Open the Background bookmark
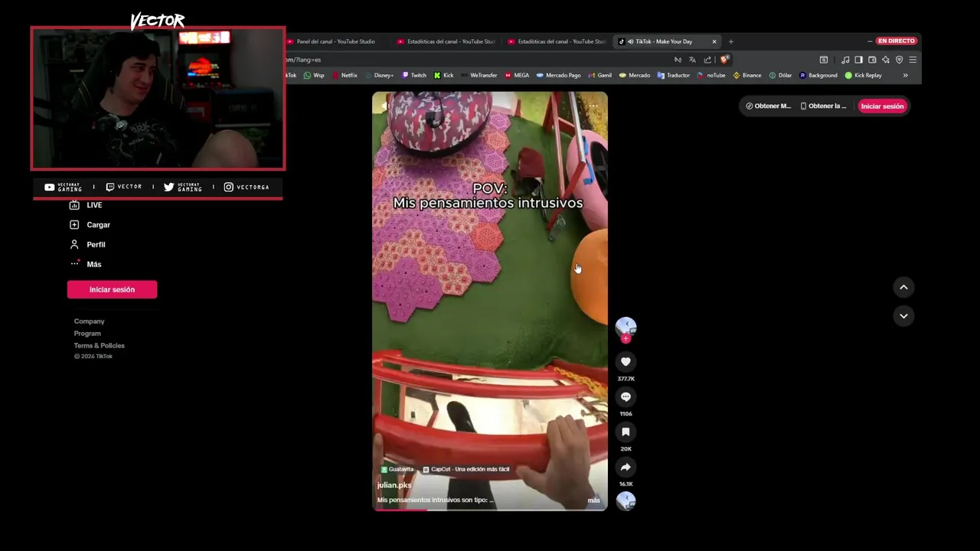Viewport: 980px width, 551px height. (818, 75)
